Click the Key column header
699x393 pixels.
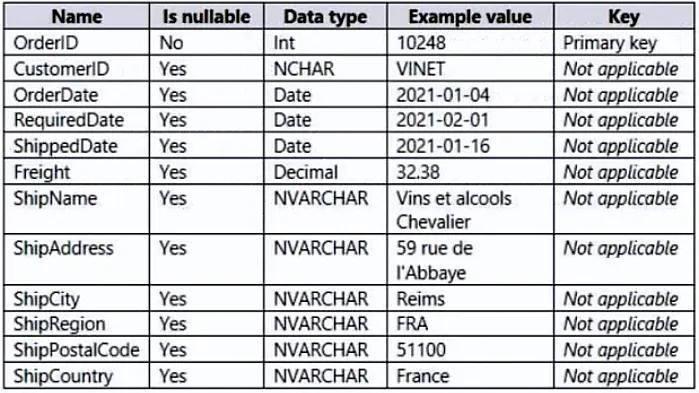[624, 17]
